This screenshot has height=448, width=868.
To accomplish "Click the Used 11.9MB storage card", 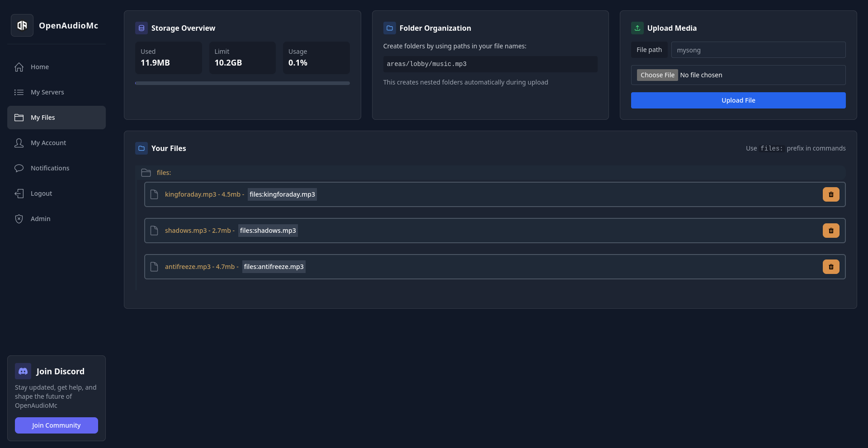I will click(169, 58).
